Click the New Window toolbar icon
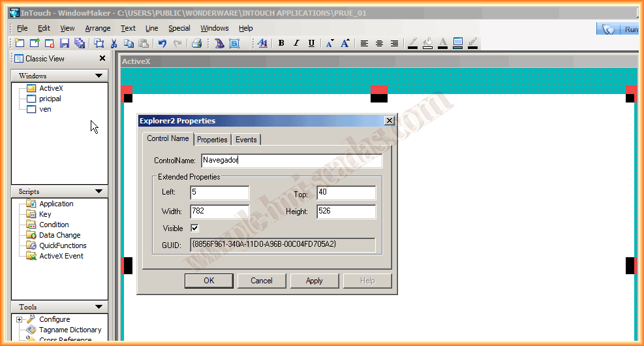Image resolution: width=644 pixels, height=346 pixels. click(20, 43)
